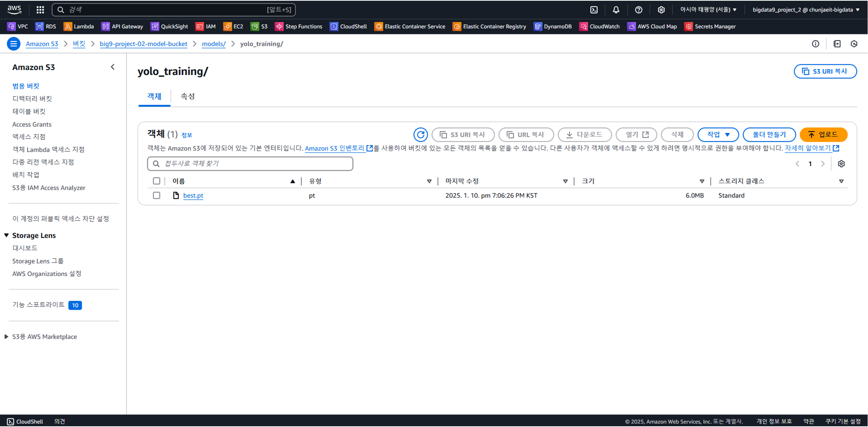Image resolution: width=868 pixels, height=427 pixels.
Task: Open the Lambda shortcut in favorites bar
Action: 79,27
